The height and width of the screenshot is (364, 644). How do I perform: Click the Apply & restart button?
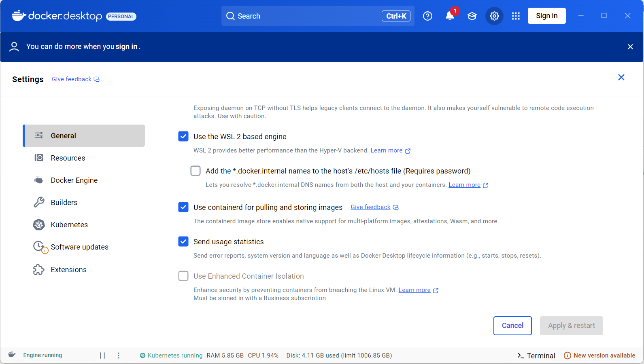[x=571, y=326]
